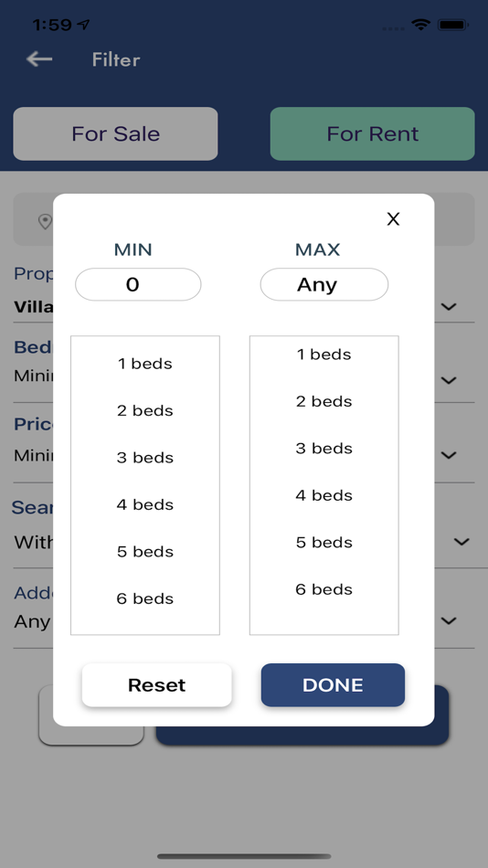The image size is (488, 868).
Task: Open the Added dropdown chevron
Action: point(449,620)
